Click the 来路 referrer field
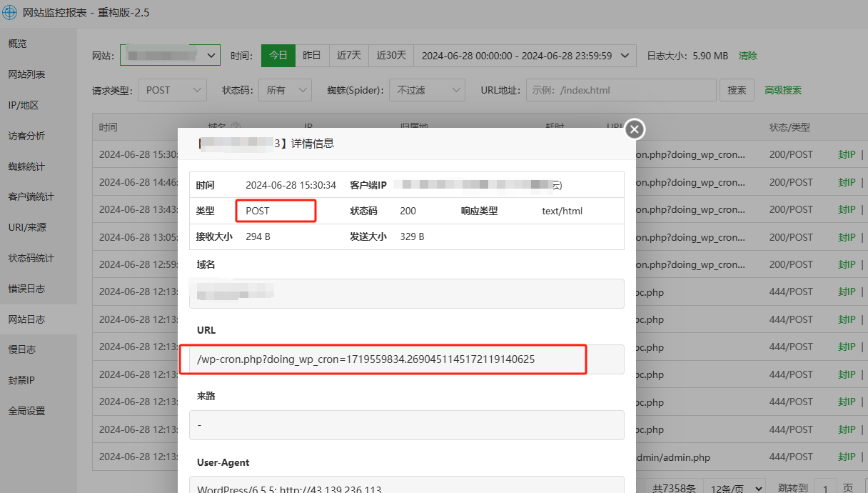 pyautogui.click(x=407, y=425)
